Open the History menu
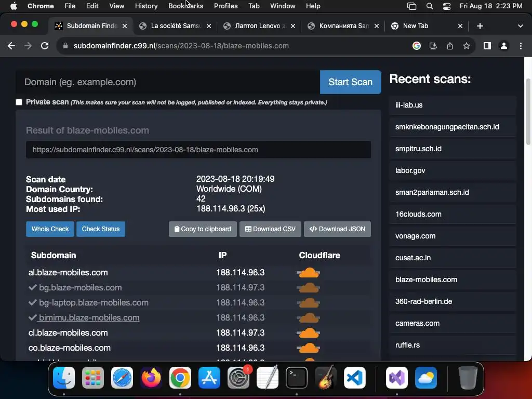 click(x=146, y=6)
